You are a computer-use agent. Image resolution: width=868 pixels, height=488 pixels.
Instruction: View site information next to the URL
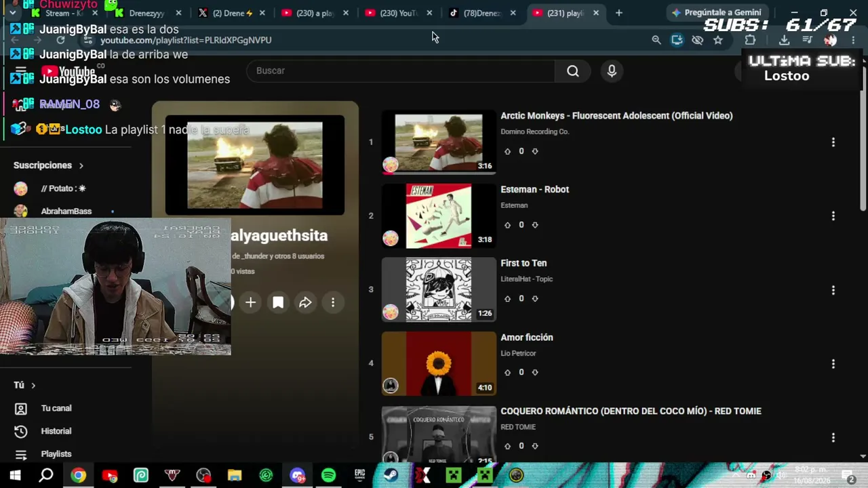pos(88,40)
